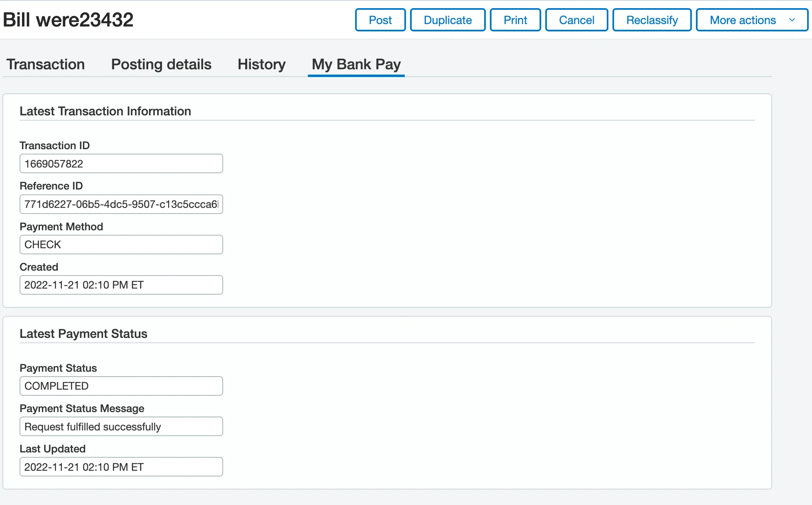Viewport: 812px width, 505px height.
Task: Print the bill
Action: click(x=515, y=20)
